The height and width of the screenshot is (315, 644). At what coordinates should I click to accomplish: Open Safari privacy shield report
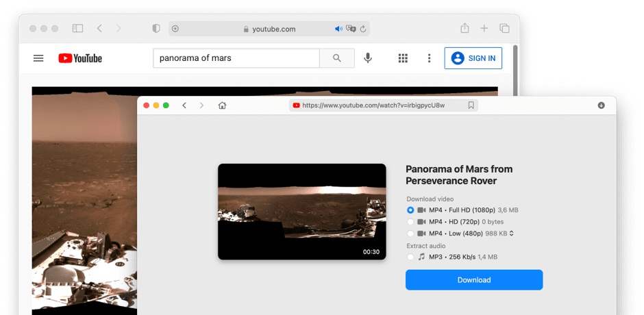click(156, 29)
